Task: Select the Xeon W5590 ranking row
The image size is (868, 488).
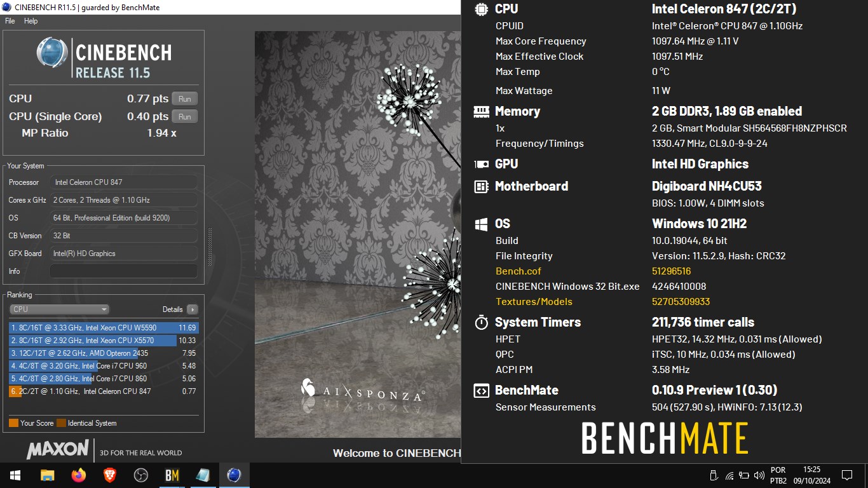Action: 104,328
